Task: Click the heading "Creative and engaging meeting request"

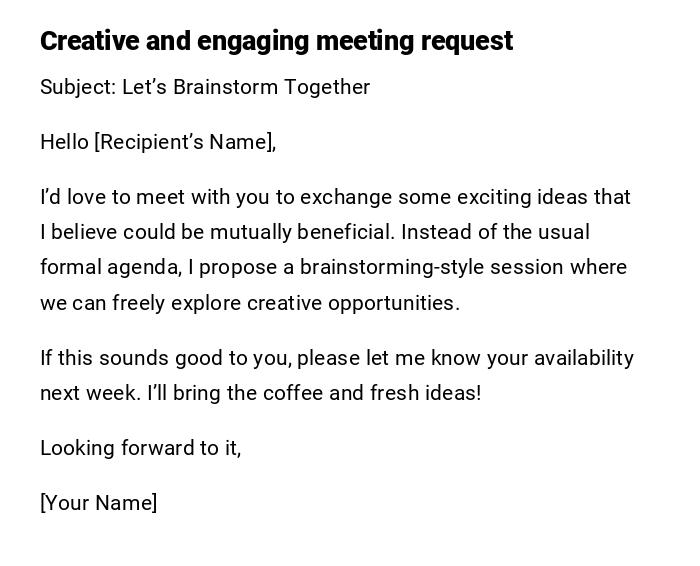Action: pos(276,41)
